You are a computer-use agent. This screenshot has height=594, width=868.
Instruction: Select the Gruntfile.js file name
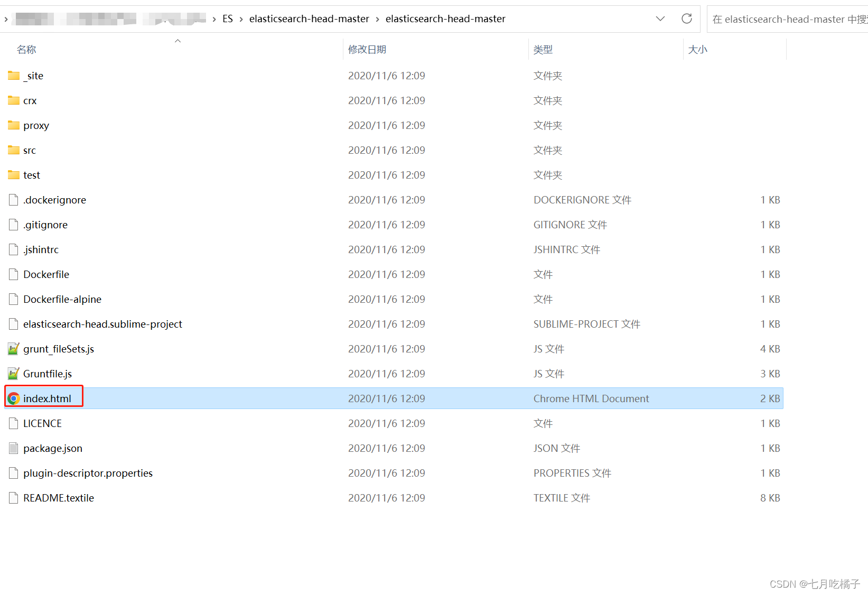(x=48, y=374)
